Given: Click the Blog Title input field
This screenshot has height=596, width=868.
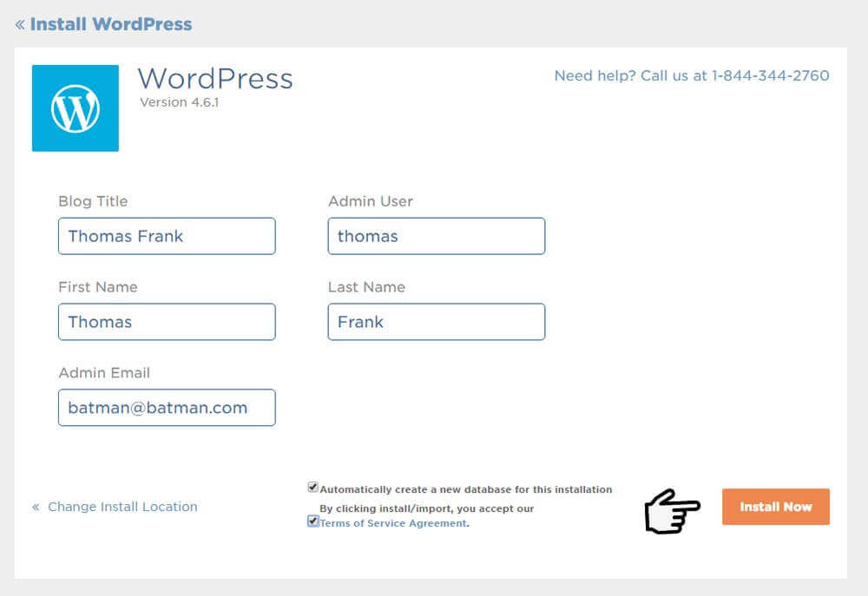Looking at the screenshot, I should point(167,236).
